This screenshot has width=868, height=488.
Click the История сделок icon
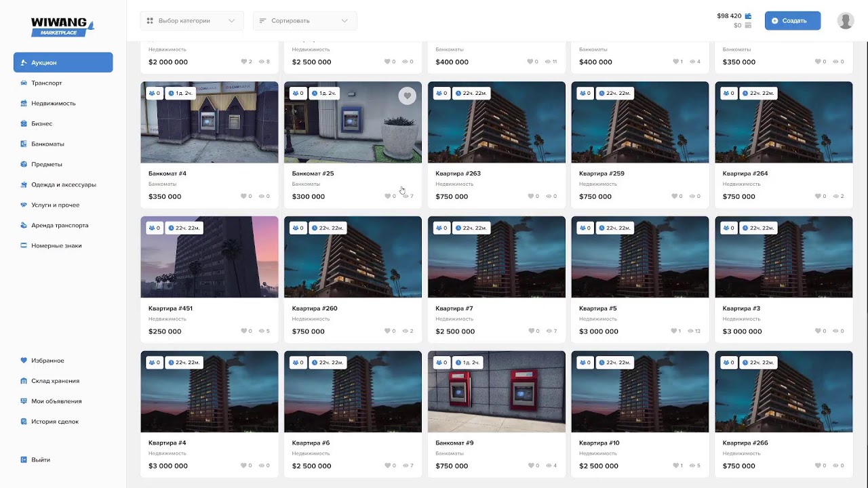point(24,422)
